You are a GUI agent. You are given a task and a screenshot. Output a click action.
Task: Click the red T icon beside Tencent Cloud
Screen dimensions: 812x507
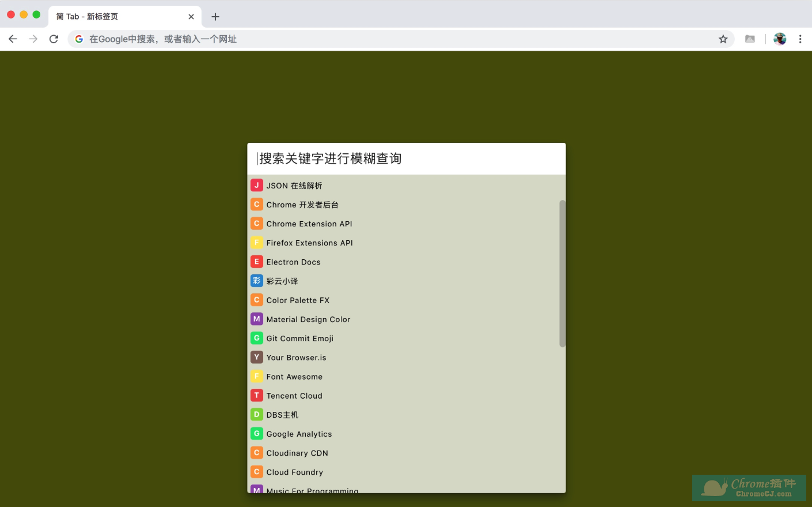pos(257,395)
